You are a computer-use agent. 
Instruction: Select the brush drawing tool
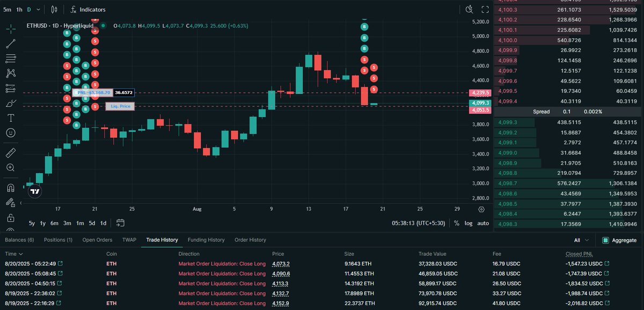tap(11, 103)
